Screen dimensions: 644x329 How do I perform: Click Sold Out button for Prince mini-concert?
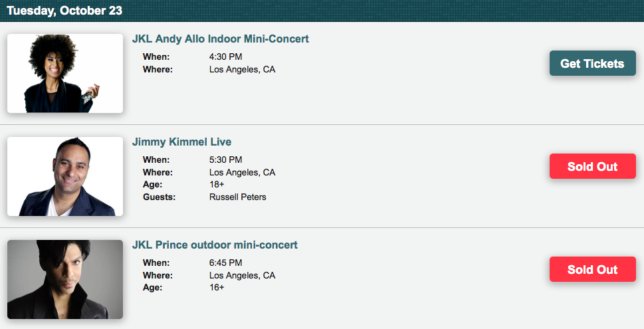click(x=592, y=269)
